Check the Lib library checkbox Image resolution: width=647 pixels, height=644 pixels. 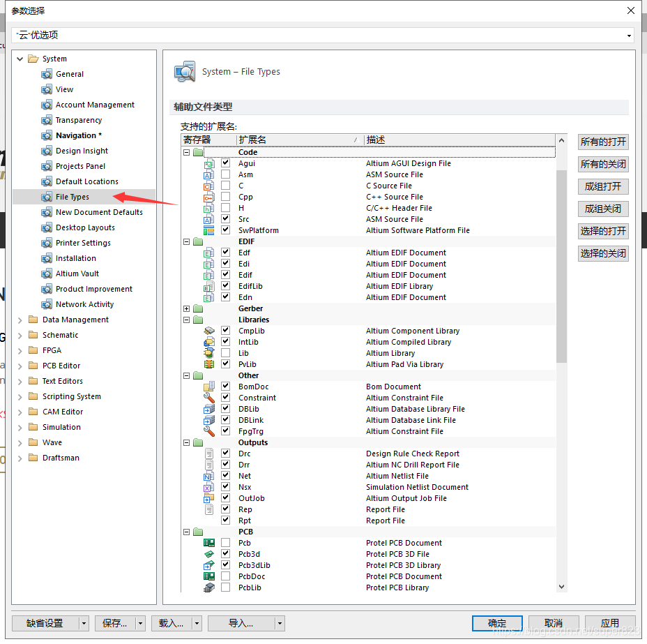[x=225, y=353]
